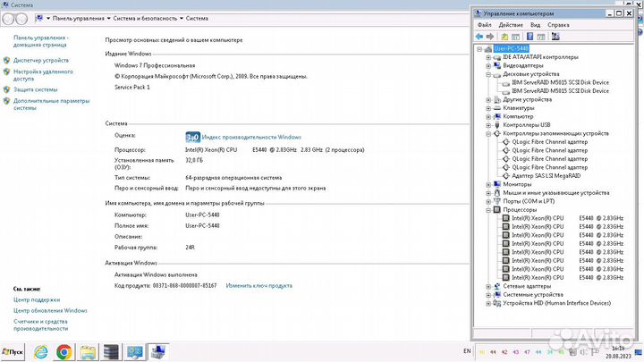Viewport: 644px width, 362px height.
Task: Expand IDE ATA/ATAPI контроллеры node
Action: [x=488, y=57]
